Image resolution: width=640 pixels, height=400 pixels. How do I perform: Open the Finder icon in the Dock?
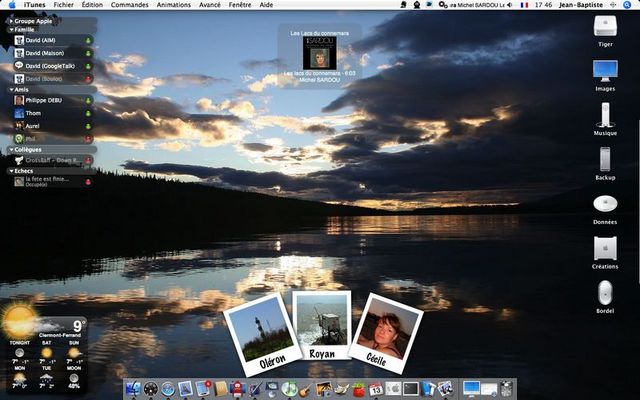coord(133,389)
